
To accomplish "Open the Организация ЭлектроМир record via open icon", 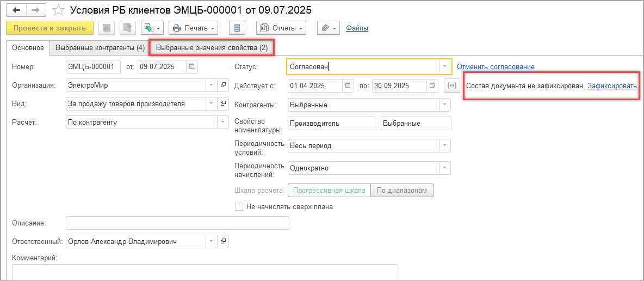I will coord(223,85).
